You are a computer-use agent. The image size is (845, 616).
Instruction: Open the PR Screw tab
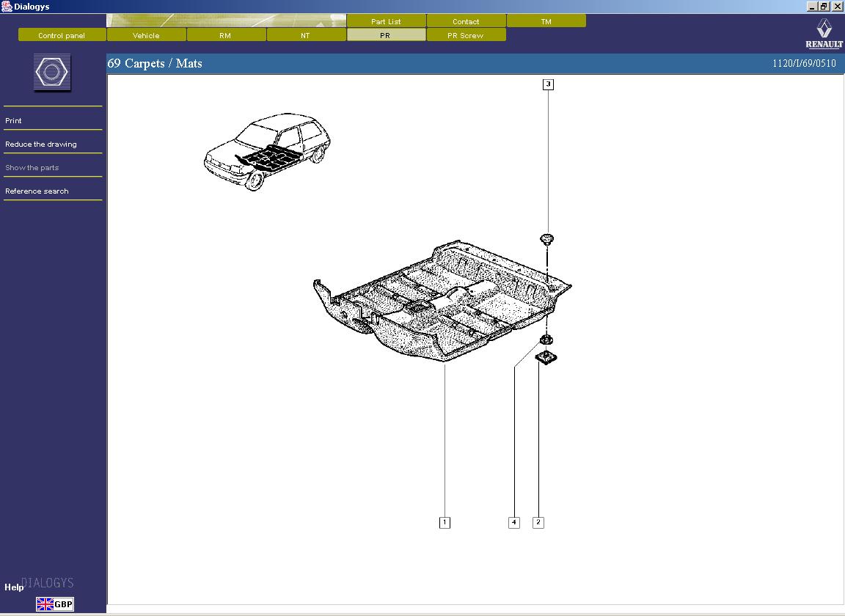click(x=466, y=35)
